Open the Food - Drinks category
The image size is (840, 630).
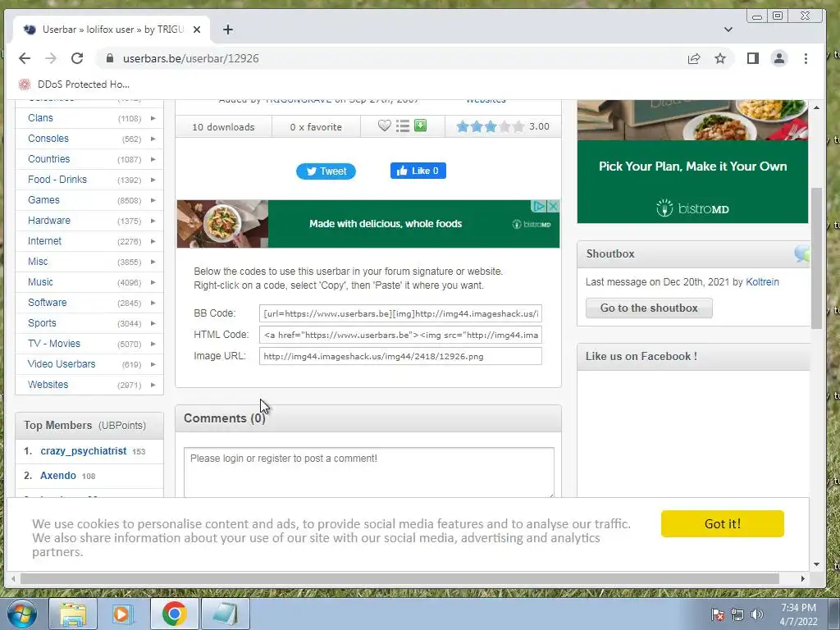[57, 180]
